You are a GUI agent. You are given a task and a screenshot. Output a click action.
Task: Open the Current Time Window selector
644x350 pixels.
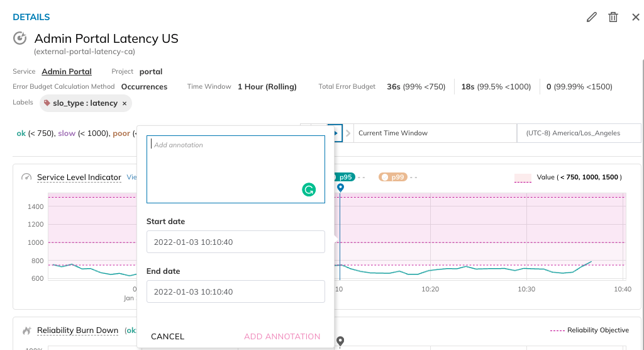pos(435,133)
